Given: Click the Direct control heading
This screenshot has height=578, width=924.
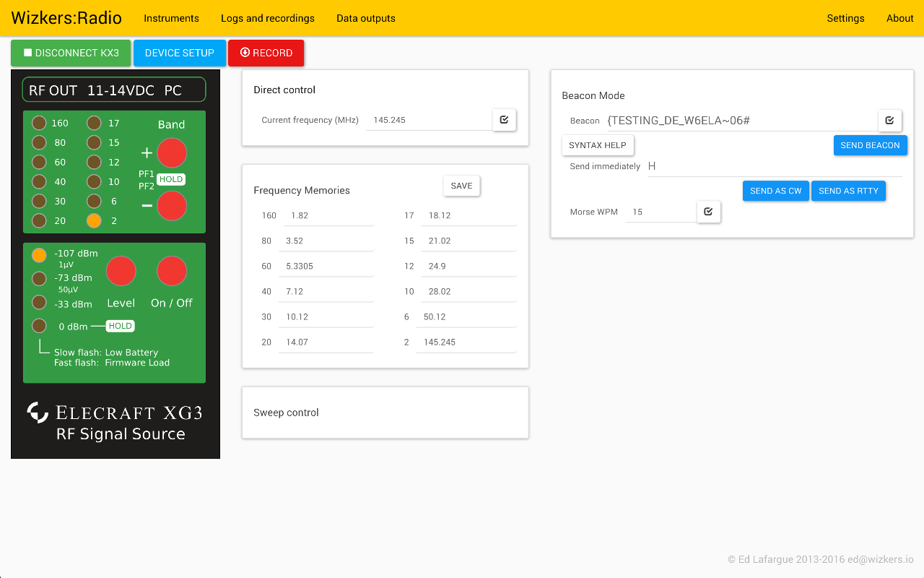Looking at the screenshot, I should coord(284,90).
